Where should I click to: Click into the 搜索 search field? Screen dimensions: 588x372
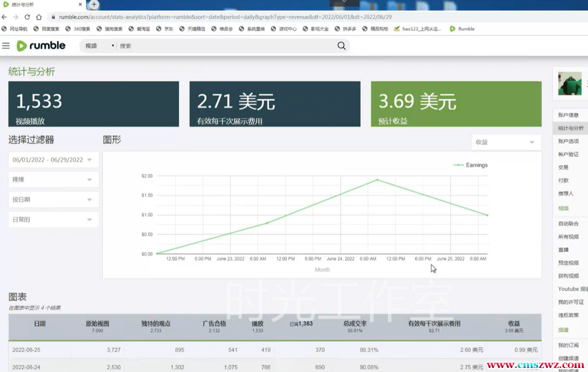(x=226, y=46)
